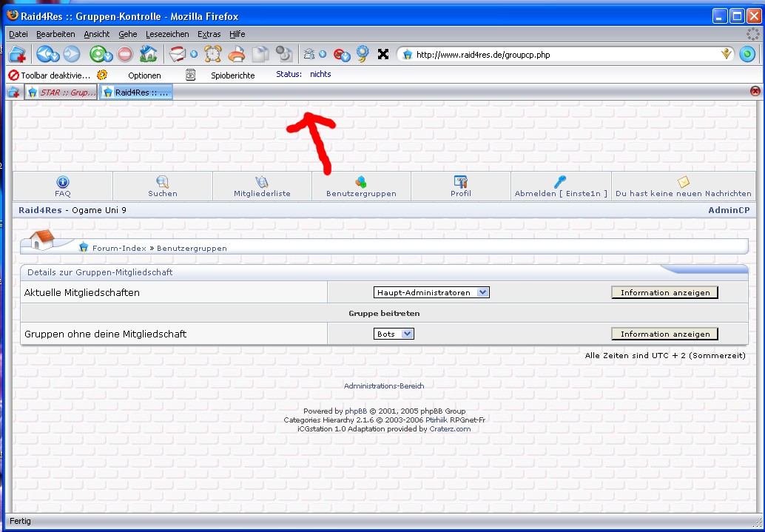Click the printer toolbar icon

236,54
